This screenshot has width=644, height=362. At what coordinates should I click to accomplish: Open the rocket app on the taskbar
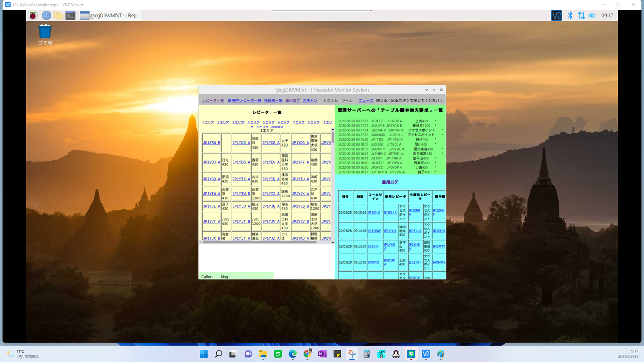(x=396, y=354)
